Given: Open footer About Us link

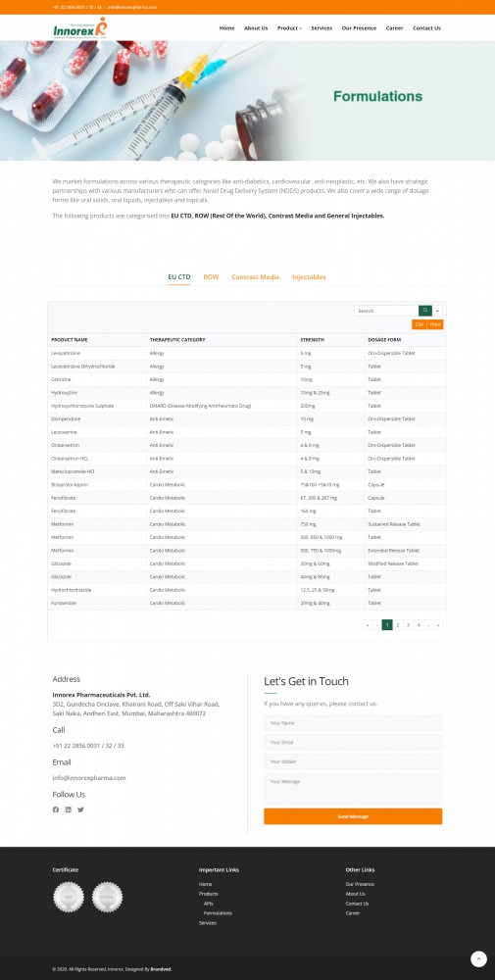Looking at the screenshot, I should click(356, 894).
